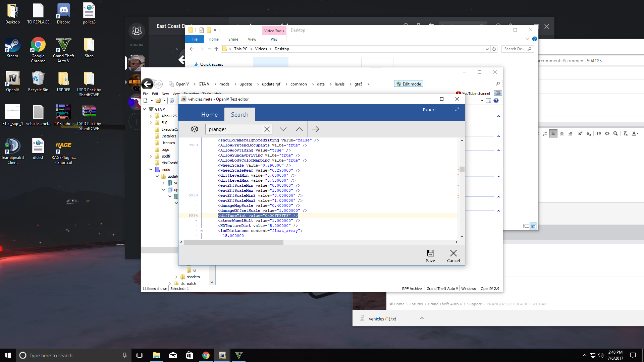The image size is (644, 362).
Task: Click the horizontal scrollbar in text editor
Action: pos(234,242)
